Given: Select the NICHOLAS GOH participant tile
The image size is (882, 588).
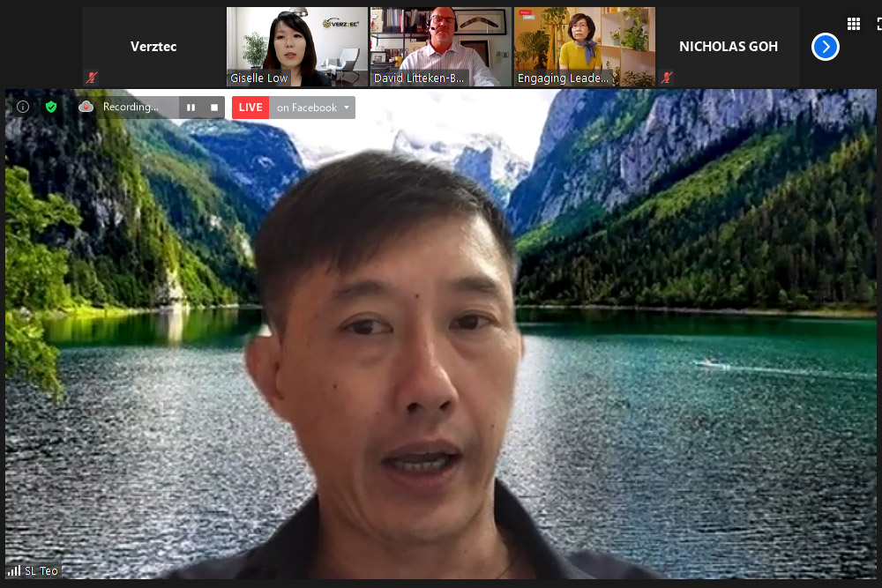Looking at the screenshot, I should pyautogui.click(x=729, y=46).
